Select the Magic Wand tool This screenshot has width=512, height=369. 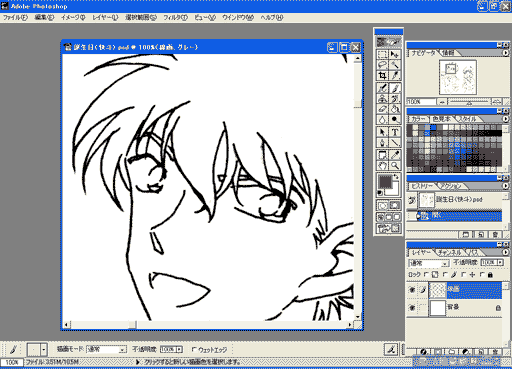pos(395,65)
